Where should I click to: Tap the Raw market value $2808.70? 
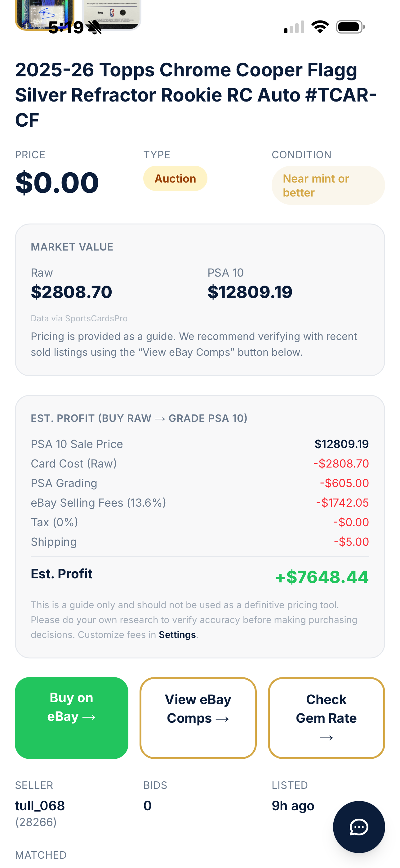pos(71,292)
